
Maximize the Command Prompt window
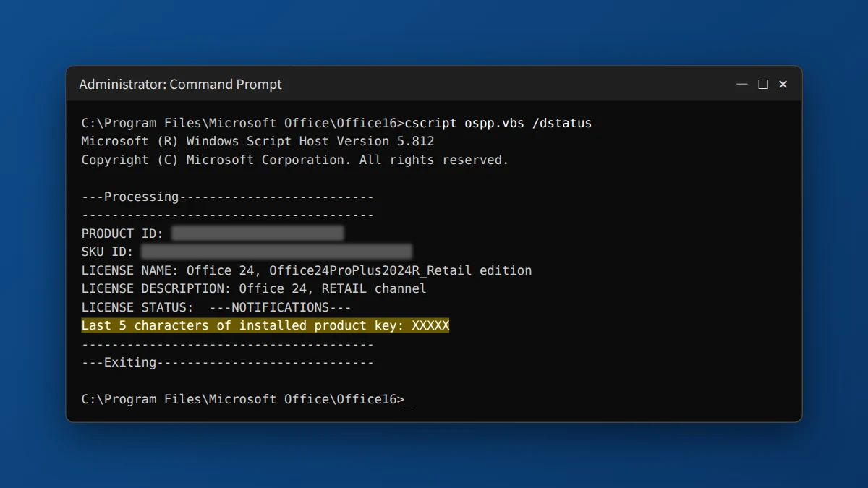762,85
